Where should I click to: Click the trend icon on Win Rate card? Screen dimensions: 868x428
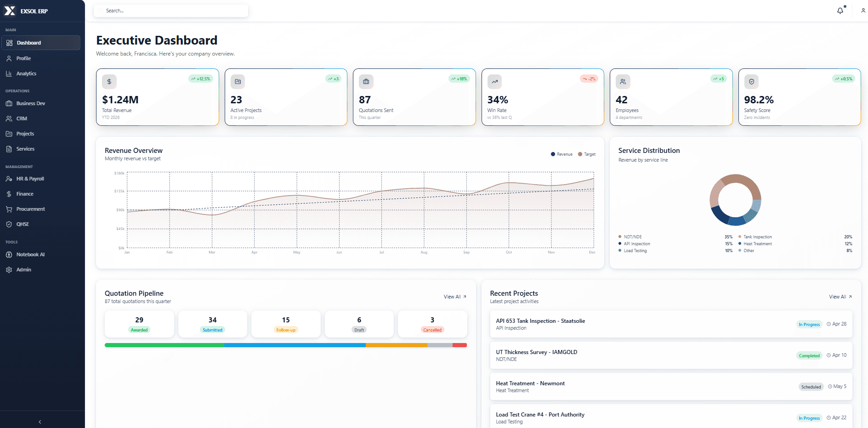tap(494, 82)
